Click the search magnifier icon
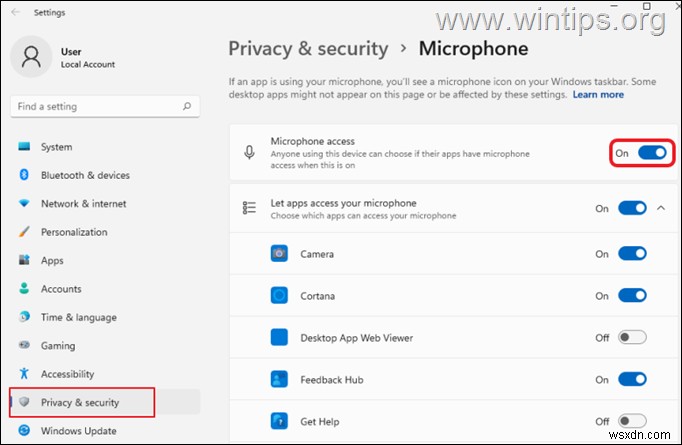 click(x=187, y=106)
